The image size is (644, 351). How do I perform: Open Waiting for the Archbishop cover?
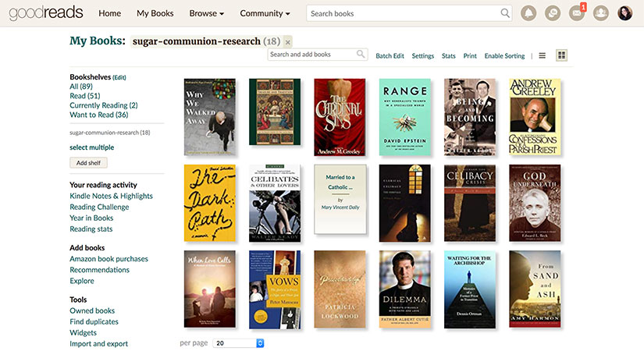coord(470,289)
